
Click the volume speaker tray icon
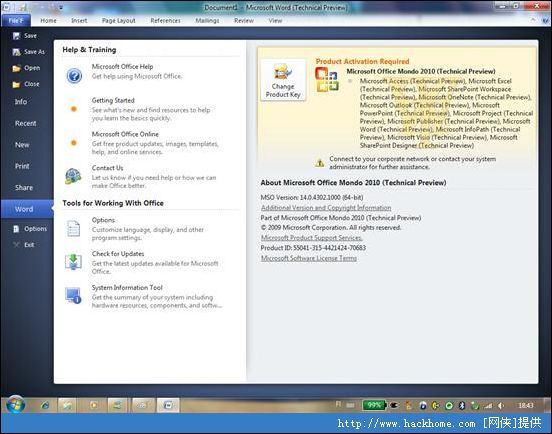click(x=501, y=406)
